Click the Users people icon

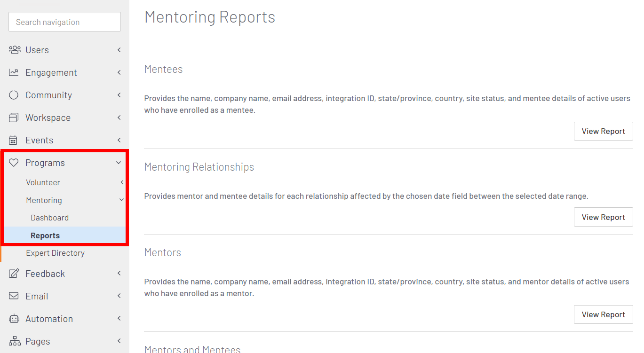coord(15,50)
